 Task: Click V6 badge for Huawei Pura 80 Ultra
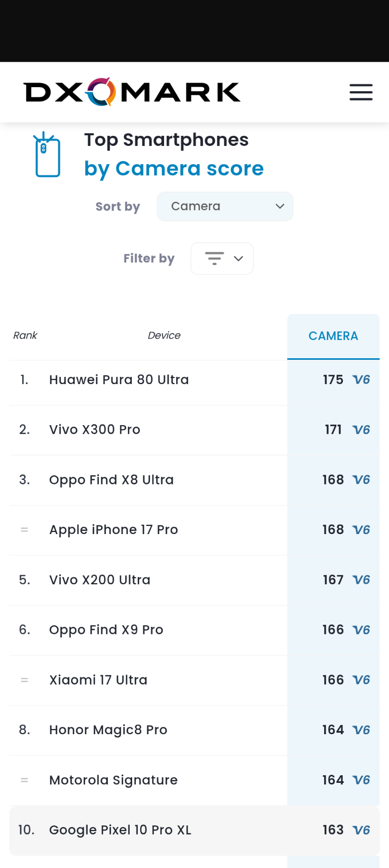(x=361, y=380)
